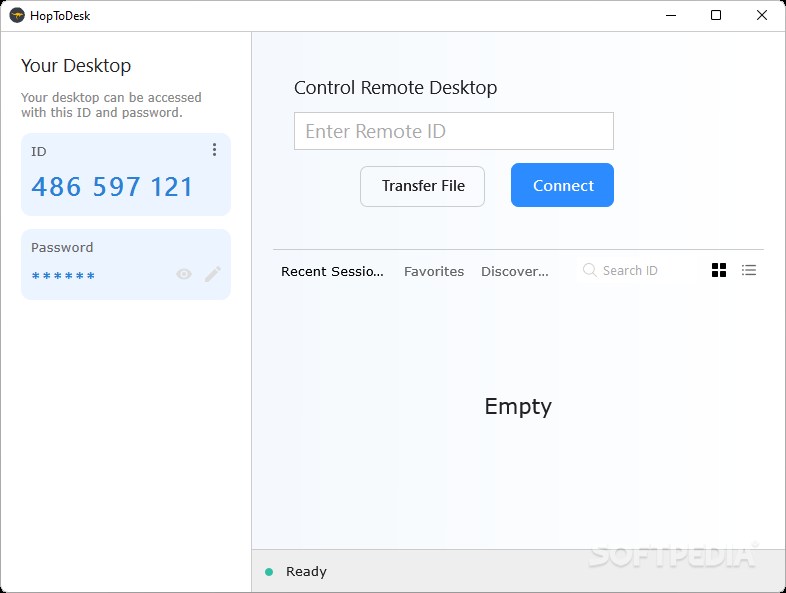Focus the Enter Remote ID field
The height and width of the screenshot is (593, 786).
[454, 131]
